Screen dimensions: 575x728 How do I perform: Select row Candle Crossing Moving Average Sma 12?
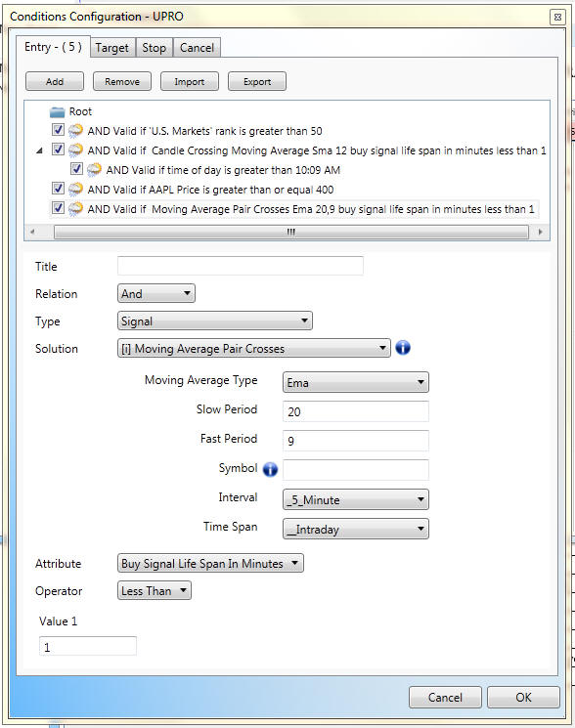(x=317, y=150)
